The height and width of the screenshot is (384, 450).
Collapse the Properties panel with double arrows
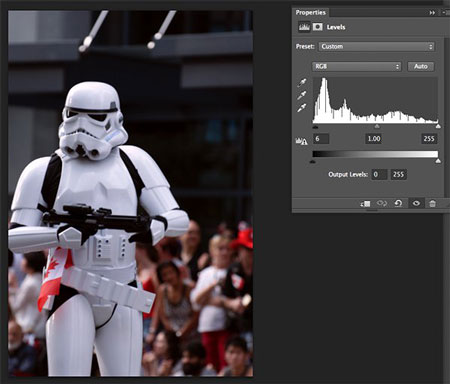(432, 13)
